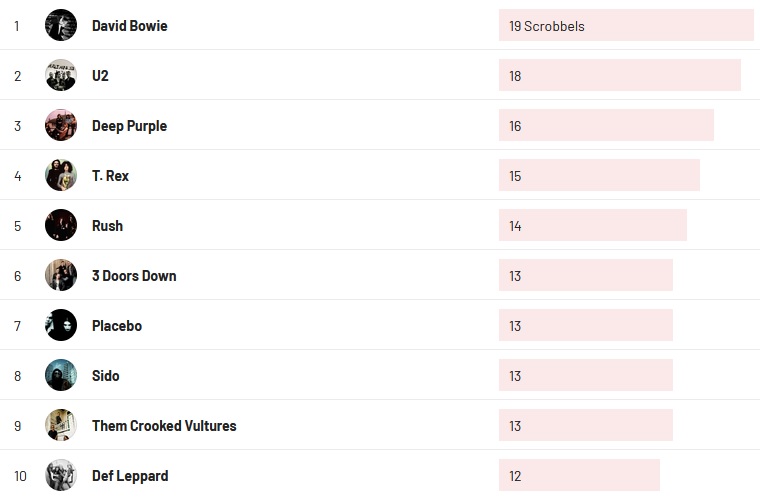Click David Bowie's avatar thumbnail
This screenshot has width=760, height=498.
pos(61,25)
